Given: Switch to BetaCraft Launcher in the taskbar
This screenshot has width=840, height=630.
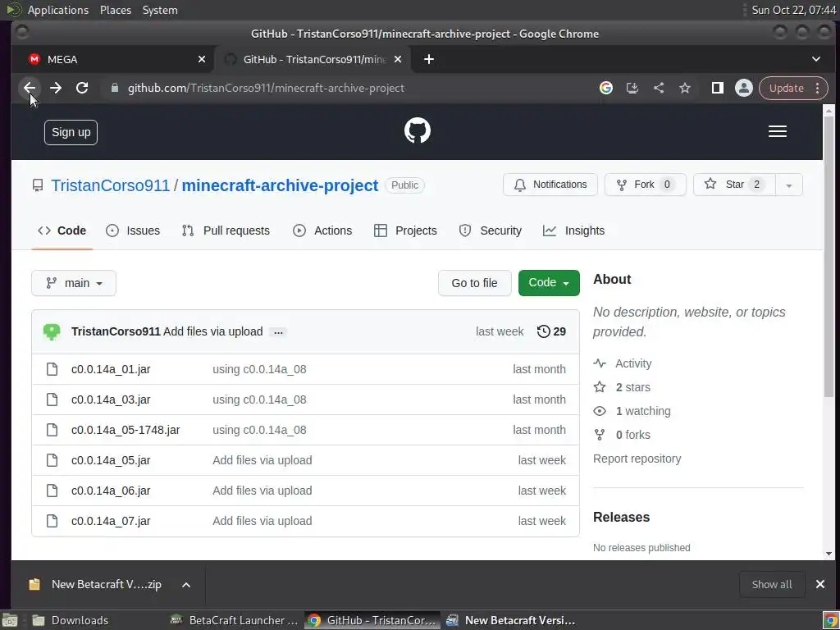Looking at the screenshot, I should [234, 620].
